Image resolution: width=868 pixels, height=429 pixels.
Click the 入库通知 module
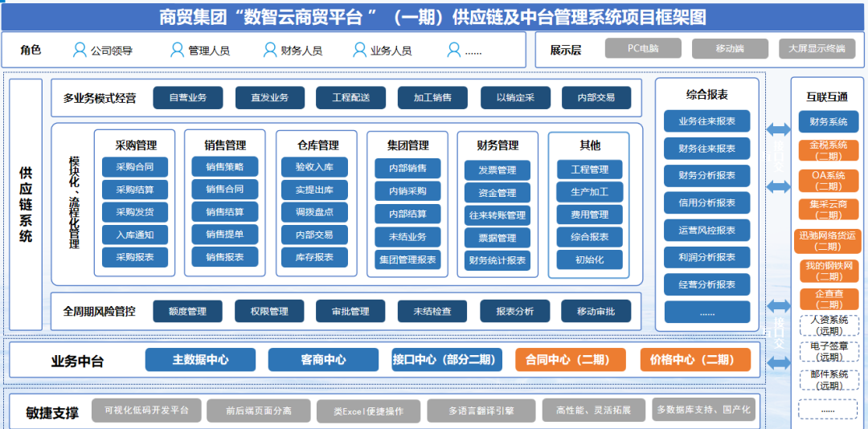(134, 235)
